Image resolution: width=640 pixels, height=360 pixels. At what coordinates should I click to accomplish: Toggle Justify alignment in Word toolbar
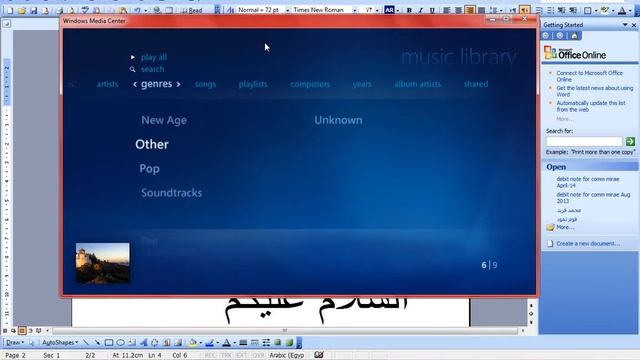click(x=482, y=10)
